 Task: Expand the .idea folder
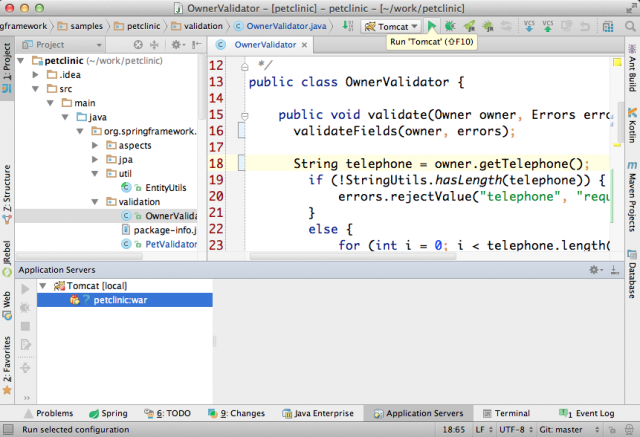[x=36, y=75]
